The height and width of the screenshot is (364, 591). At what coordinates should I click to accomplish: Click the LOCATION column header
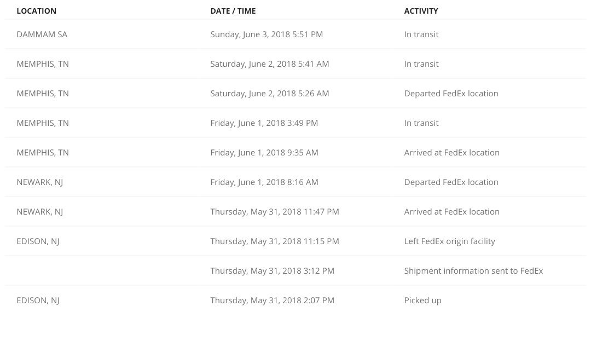[x=36, y=11]
